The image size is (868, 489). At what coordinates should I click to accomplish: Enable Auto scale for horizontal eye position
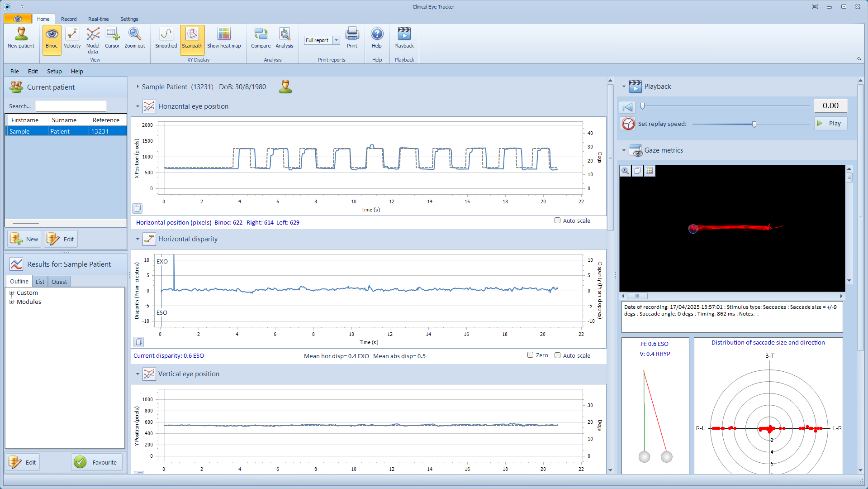pyautogui.click(x=557, y=221)
